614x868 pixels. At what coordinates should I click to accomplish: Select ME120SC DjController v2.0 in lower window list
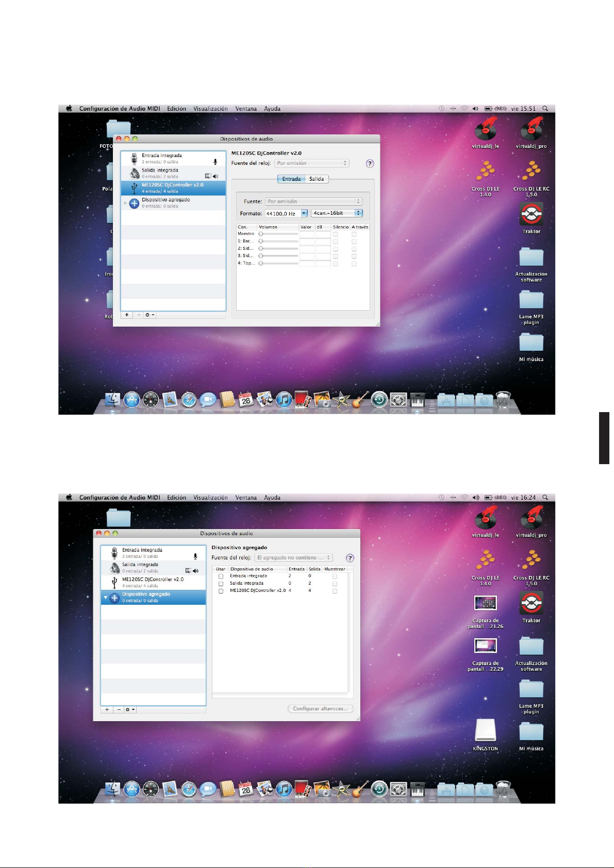pyautogui.click(x=153, y=583)
